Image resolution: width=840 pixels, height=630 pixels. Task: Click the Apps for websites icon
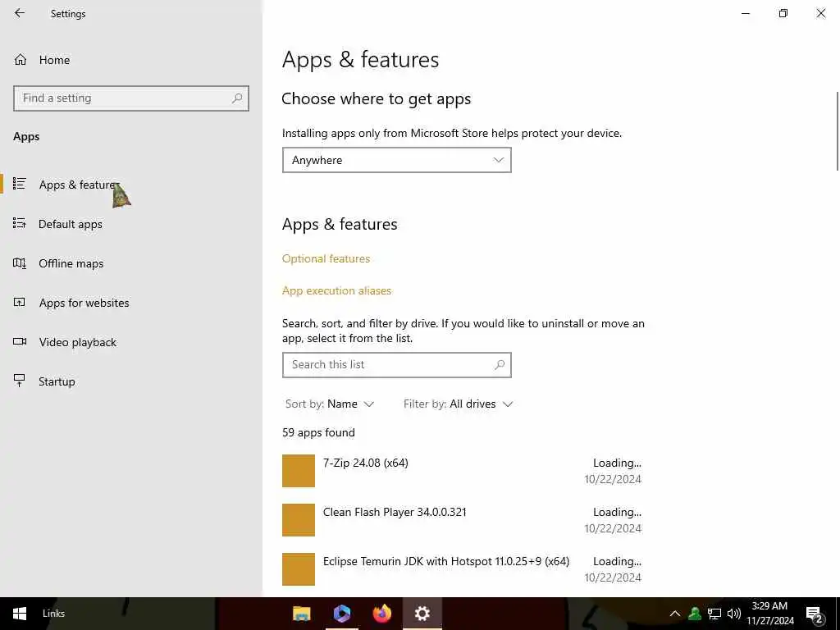tap(20, 302)
